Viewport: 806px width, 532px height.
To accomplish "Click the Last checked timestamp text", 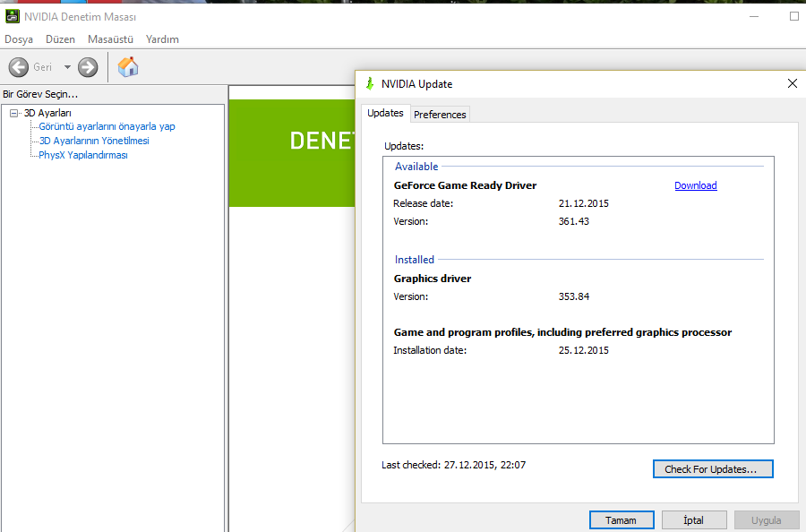I will pos(454,465).
